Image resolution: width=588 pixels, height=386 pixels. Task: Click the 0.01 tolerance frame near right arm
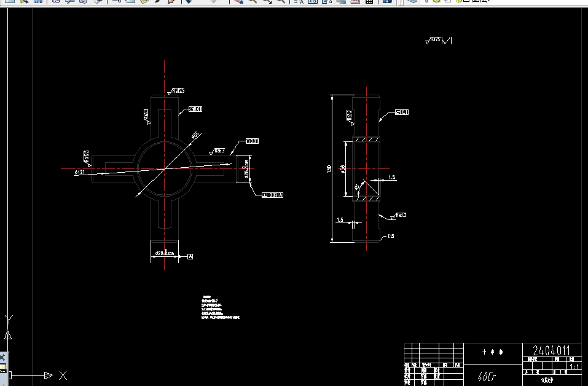point(253,141)
